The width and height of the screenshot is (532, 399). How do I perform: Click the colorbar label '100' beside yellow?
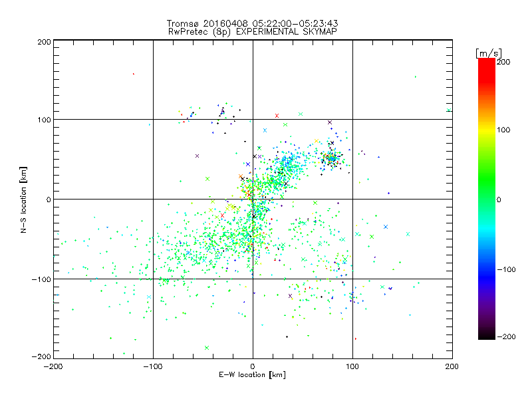[503, 130]
